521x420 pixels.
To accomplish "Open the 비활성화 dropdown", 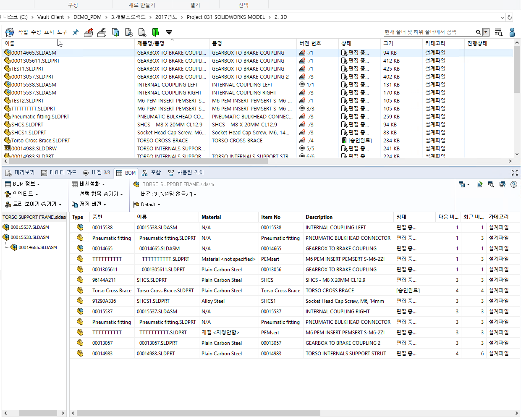I will (88, 184).
